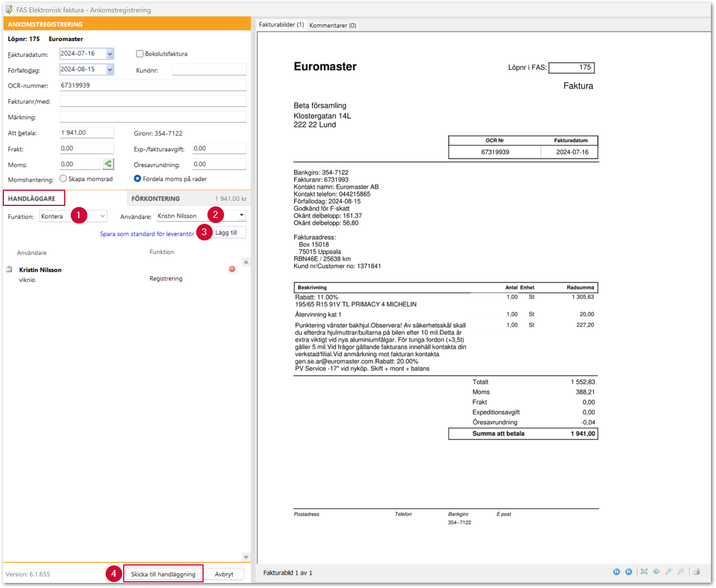716x588 pixels.
Task: Click the Fakturanr/med input field
Action: pos(153,101)
